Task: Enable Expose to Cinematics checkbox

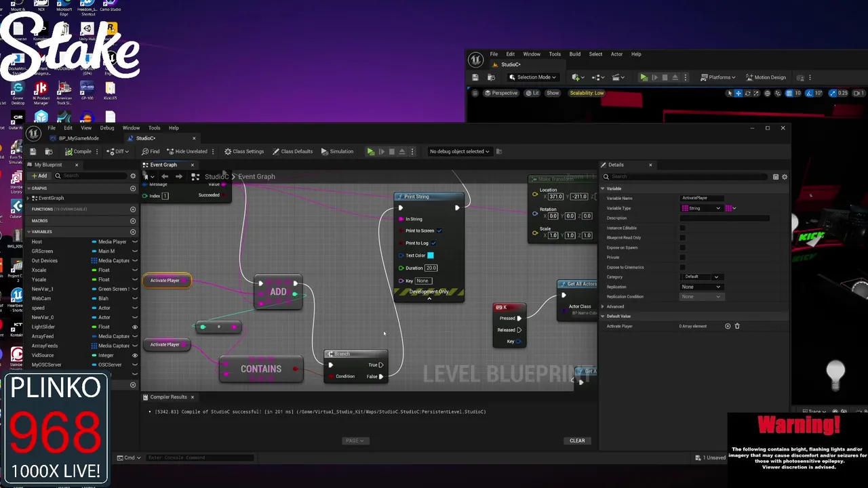Action: [682, 267]
